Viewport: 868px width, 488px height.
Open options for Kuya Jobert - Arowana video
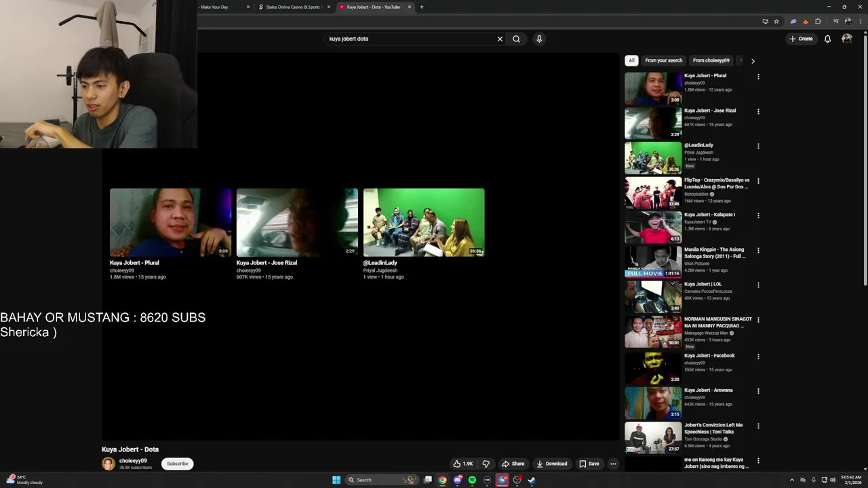coord(758,391)
